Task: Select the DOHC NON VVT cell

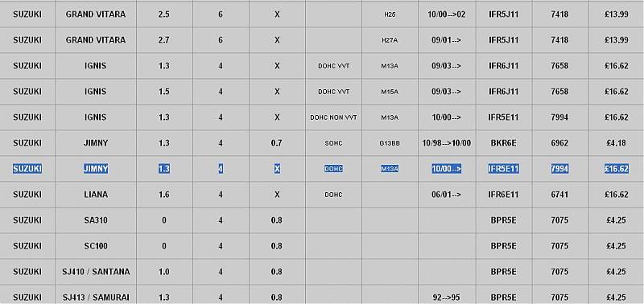Action: point(333,117)
